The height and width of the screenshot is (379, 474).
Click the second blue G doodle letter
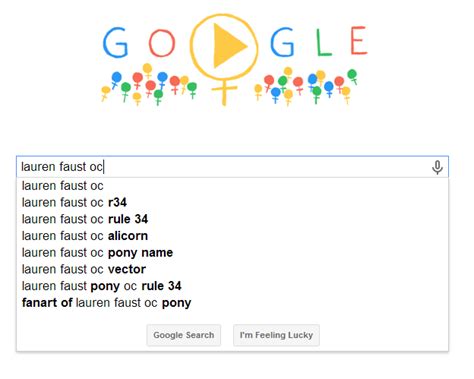282,42
